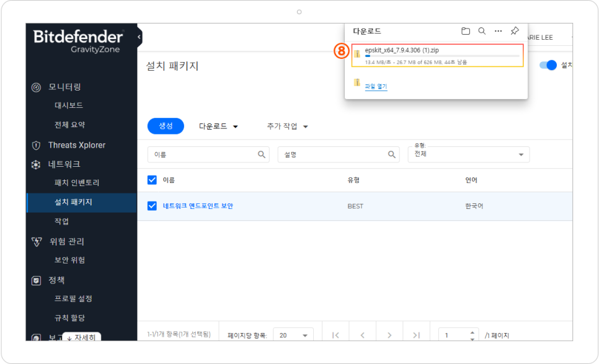Open more options in download popup

pos(498,31)
